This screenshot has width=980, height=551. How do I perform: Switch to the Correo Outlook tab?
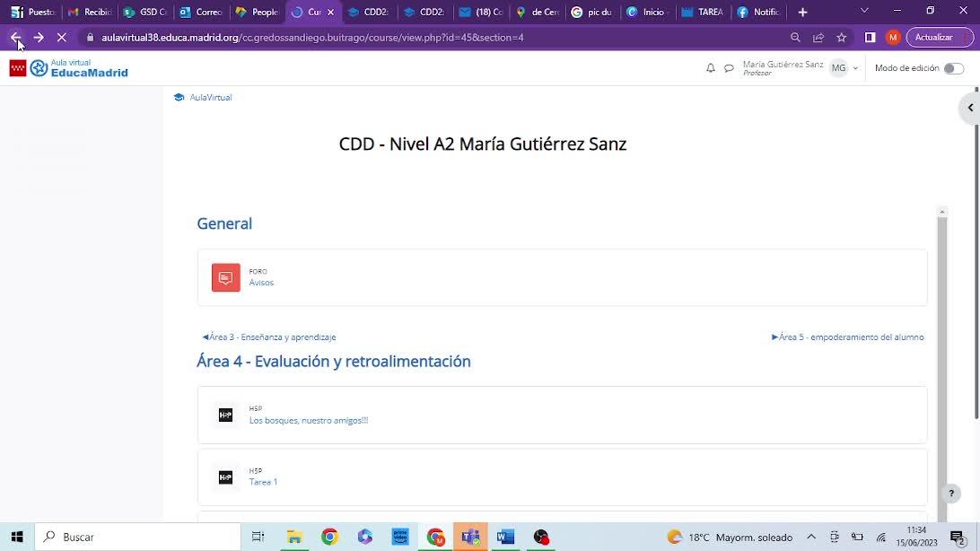[x=201, y=12]
